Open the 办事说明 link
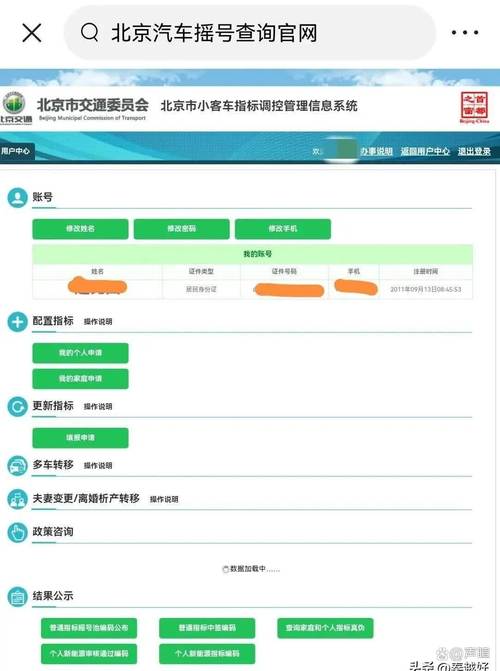This screenshot has width=500, height=671. (376, 151)
